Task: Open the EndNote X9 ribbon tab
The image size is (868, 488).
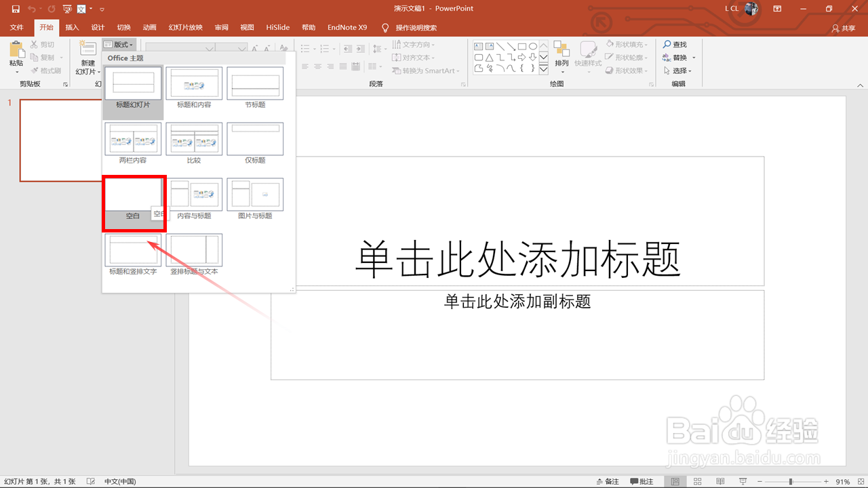Action: (x=347, y=27)
